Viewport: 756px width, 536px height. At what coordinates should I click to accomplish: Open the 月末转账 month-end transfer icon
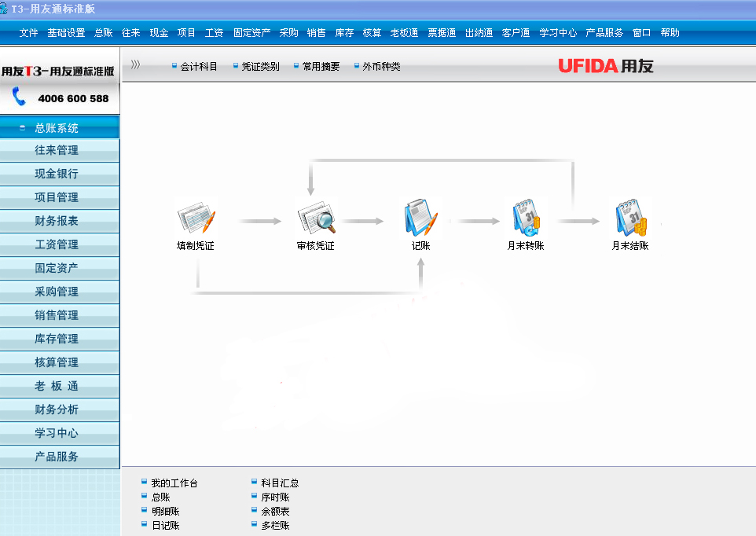(x=526, y=218)
